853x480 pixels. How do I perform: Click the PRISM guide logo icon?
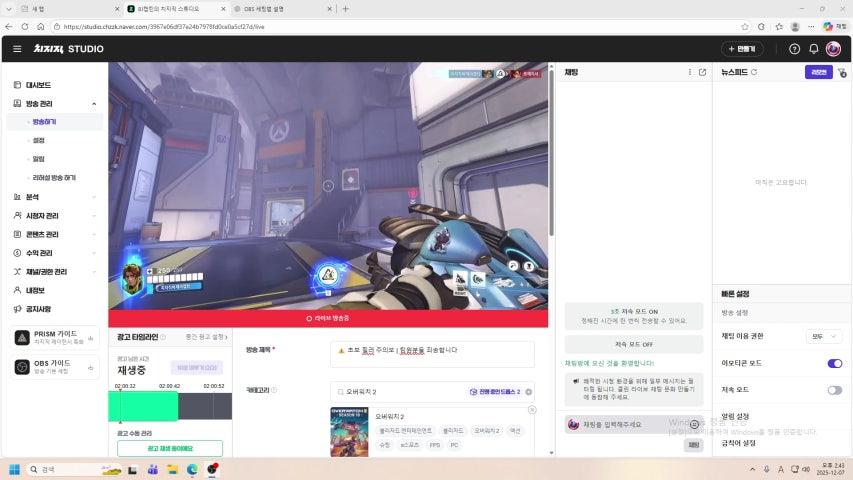click(x=22, y=337)
